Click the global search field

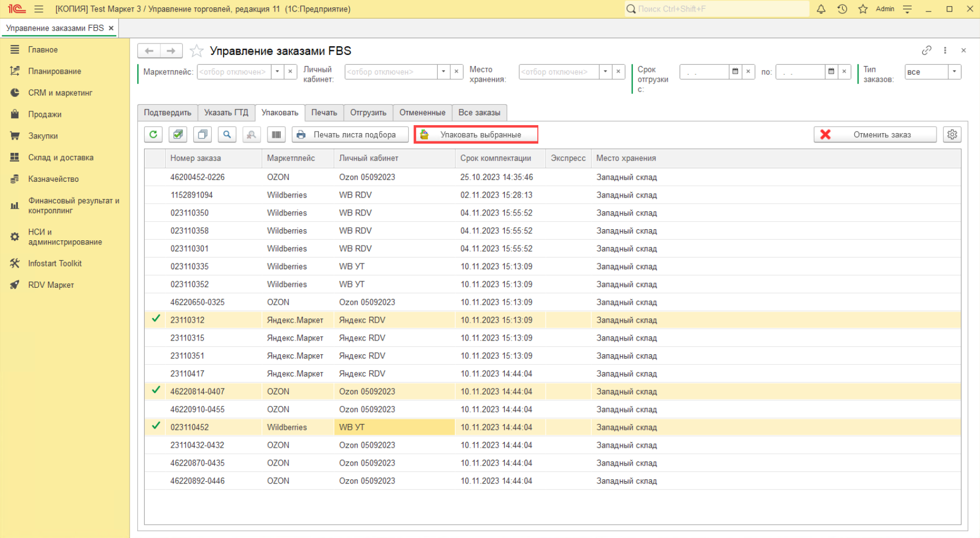click(717, 9)
